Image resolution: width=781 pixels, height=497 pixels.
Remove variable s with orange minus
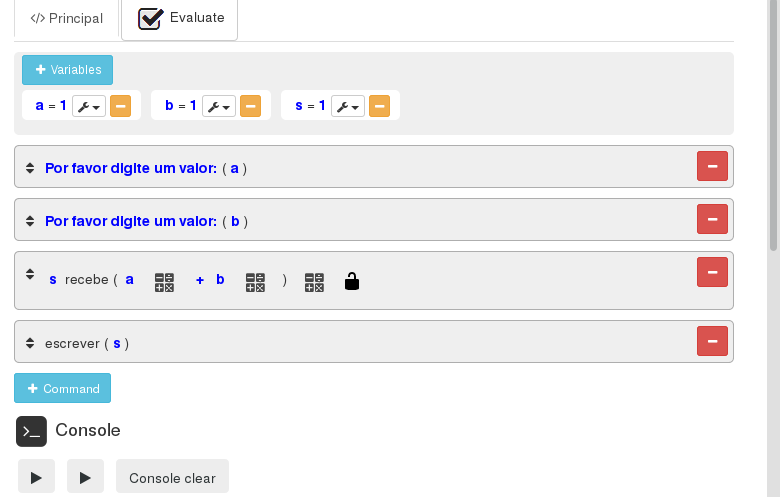click(379, 106)
